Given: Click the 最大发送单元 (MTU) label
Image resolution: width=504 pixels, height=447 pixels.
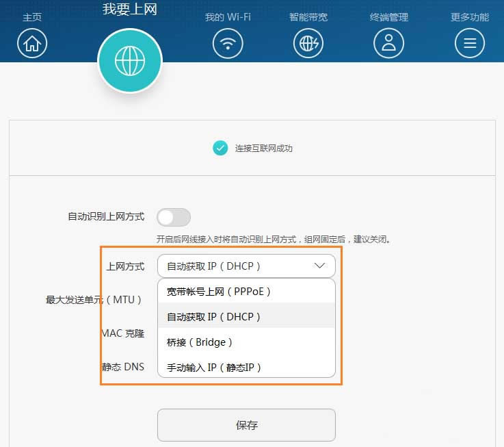Looking at the screenshot, I should pyautogui.click(x=94, y=300).
